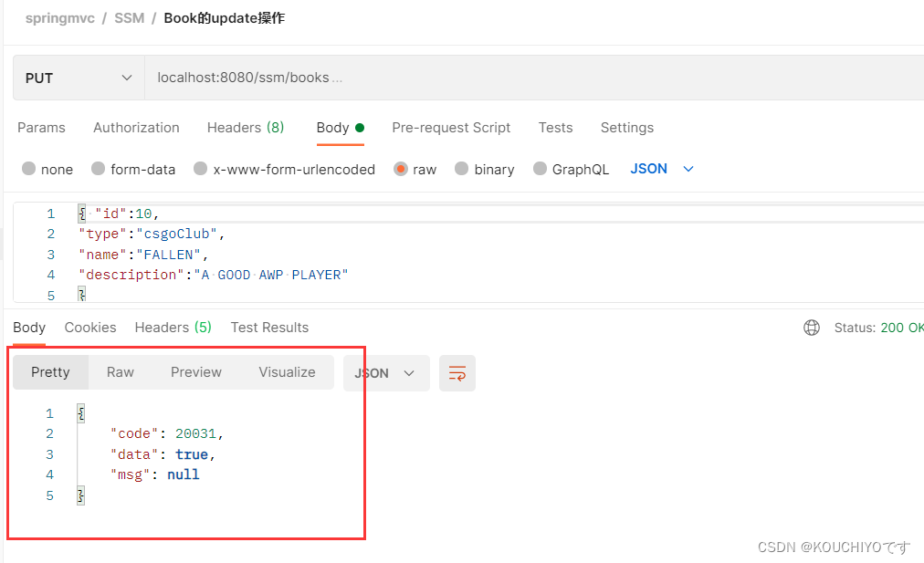This screenshot has height=563, width=924.
Task: Open the PUT method dropdown
Action: tap(79, 78)
